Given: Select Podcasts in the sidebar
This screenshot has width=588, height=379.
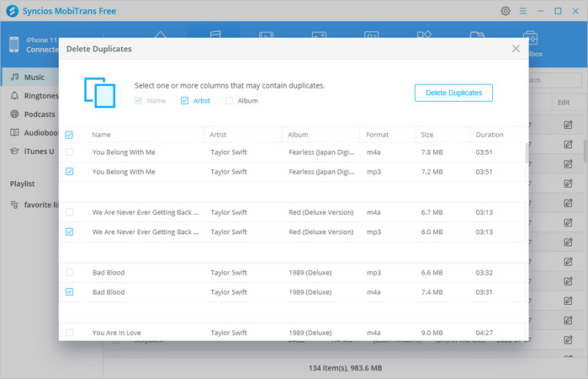Looking at the screenshot, I should tap(30, 115).
